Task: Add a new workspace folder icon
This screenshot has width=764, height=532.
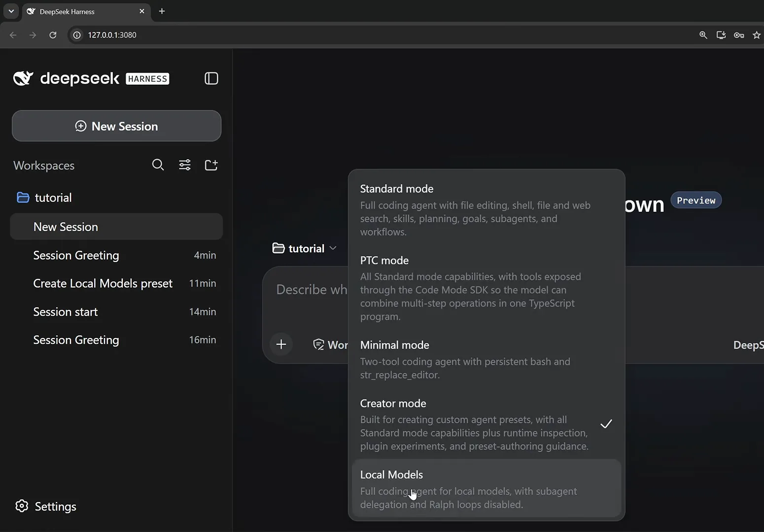Action: click(211, 165)
